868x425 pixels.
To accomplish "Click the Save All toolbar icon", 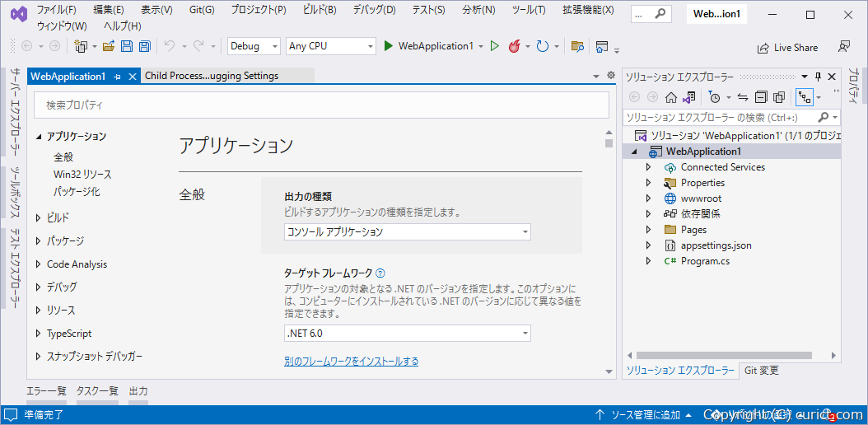I will click(x=144, y=46).
